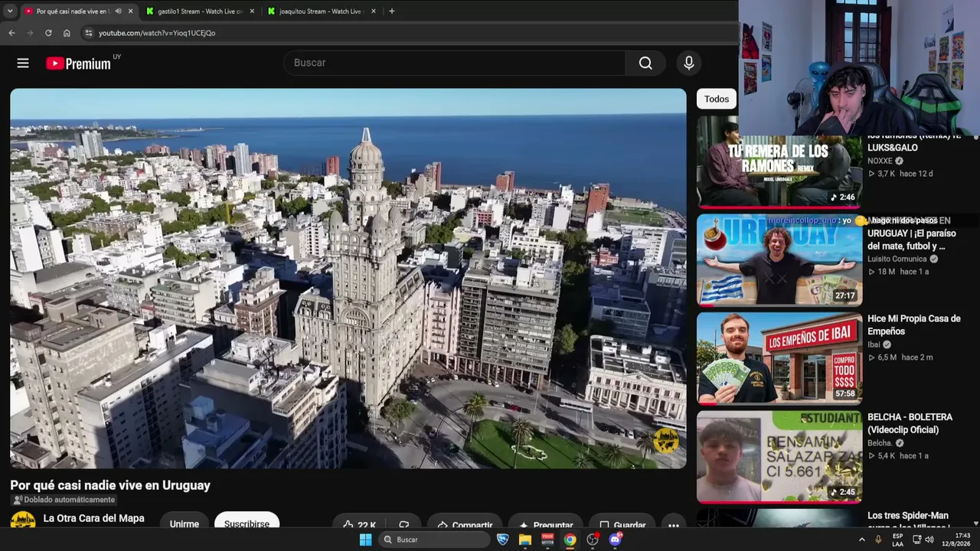The width and height of the screenshot is (980, 551).
Task: Open Discord from the taskbar
Action: tap(616, 540)
